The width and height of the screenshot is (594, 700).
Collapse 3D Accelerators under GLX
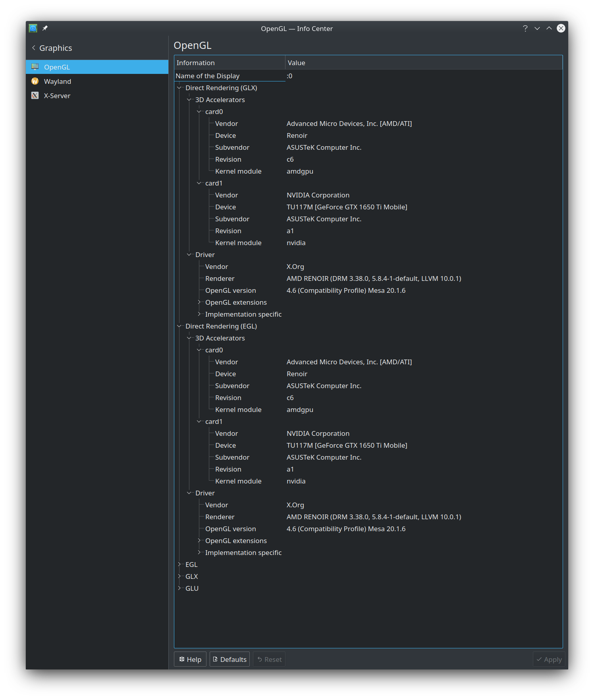pos(189,100)
